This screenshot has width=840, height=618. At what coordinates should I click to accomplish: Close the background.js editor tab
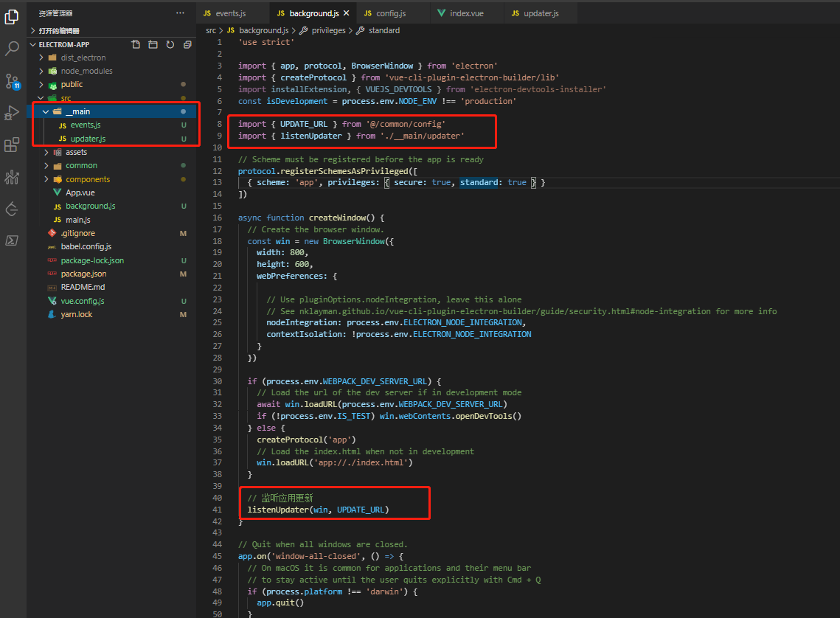pyautogui.click(x=347, y=13)
